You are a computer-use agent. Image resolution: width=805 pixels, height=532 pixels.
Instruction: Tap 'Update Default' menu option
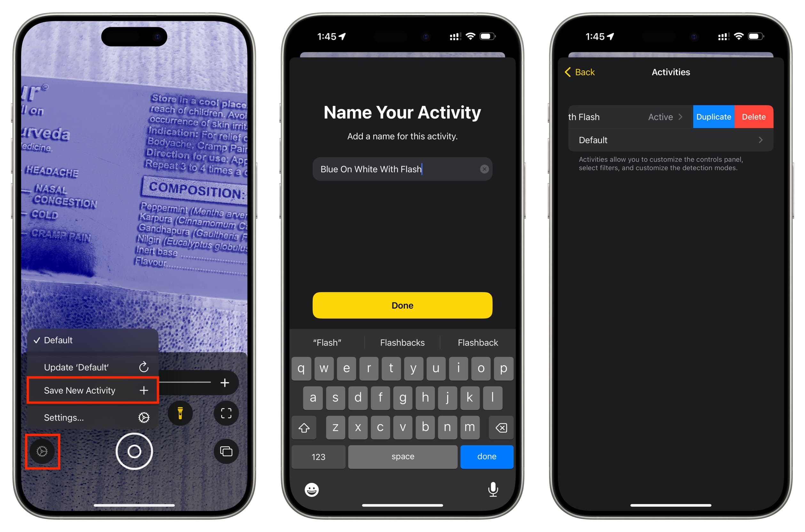(x=93, y=367)
